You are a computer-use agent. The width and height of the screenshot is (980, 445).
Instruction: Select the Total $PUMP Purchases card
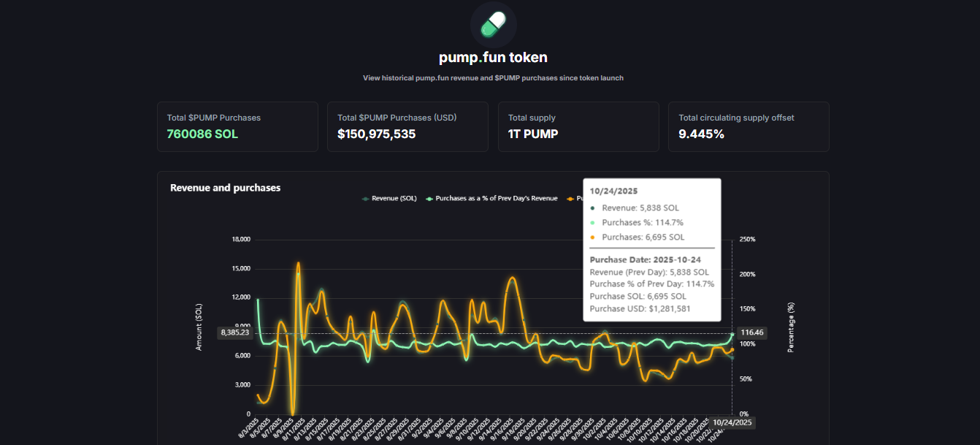[x=237, y=126]
